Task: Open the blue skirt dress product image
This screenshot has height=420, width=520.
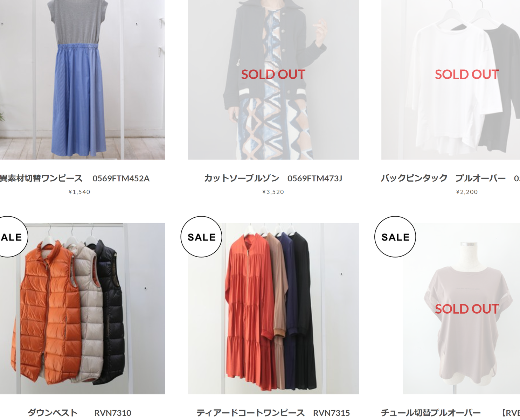Action: pos(82,80)
